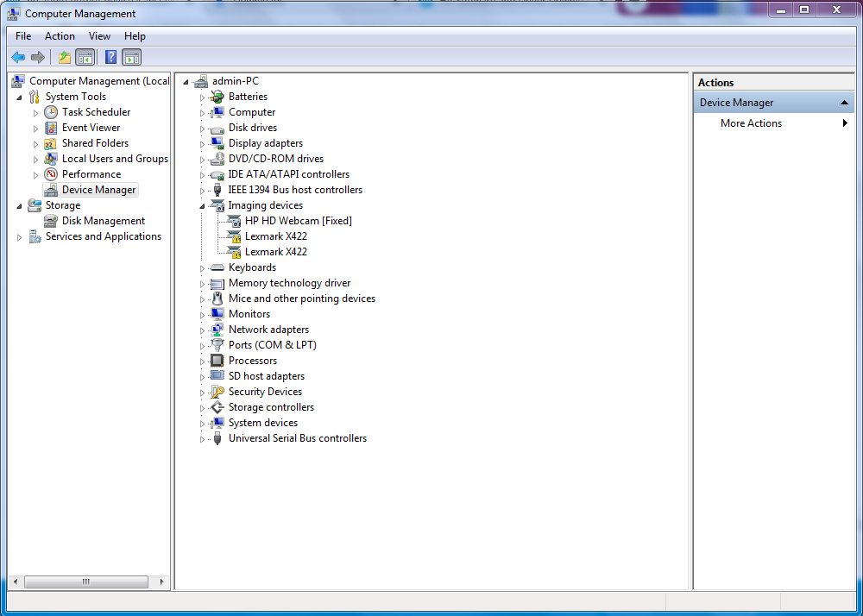Select the Show/Hide Console Tree toolbar icon
Image resolution: width=863 pixels, height=616 pixels.
pyautogui.click(x=84, y=57)
